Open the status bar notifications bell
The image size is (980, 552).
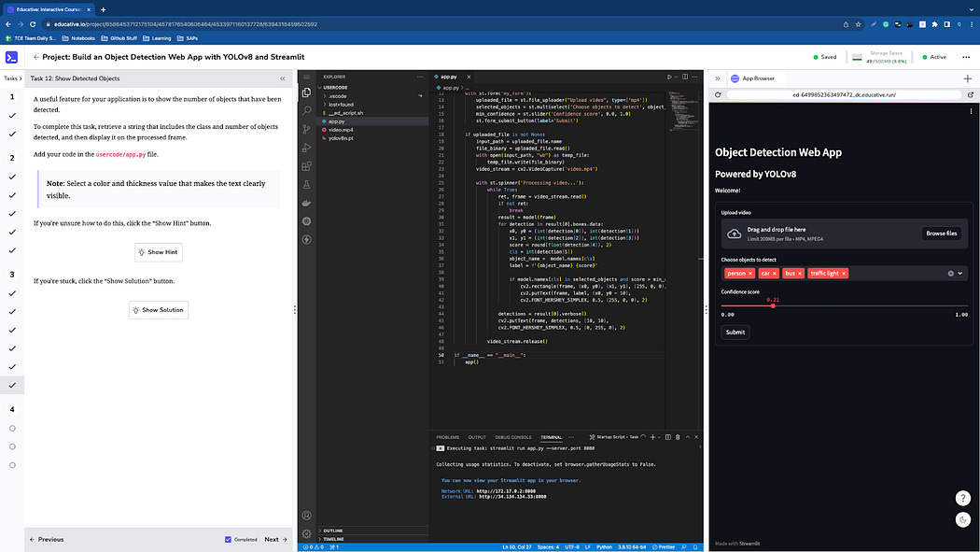(695, 547)
